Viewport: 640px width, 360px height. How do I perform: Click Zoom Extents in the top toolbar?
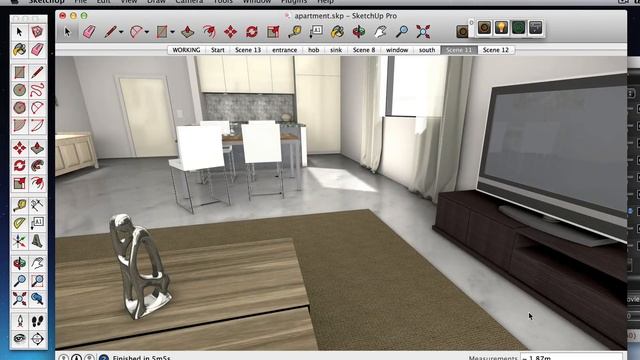pyautogui.click(x=423, y=32)
